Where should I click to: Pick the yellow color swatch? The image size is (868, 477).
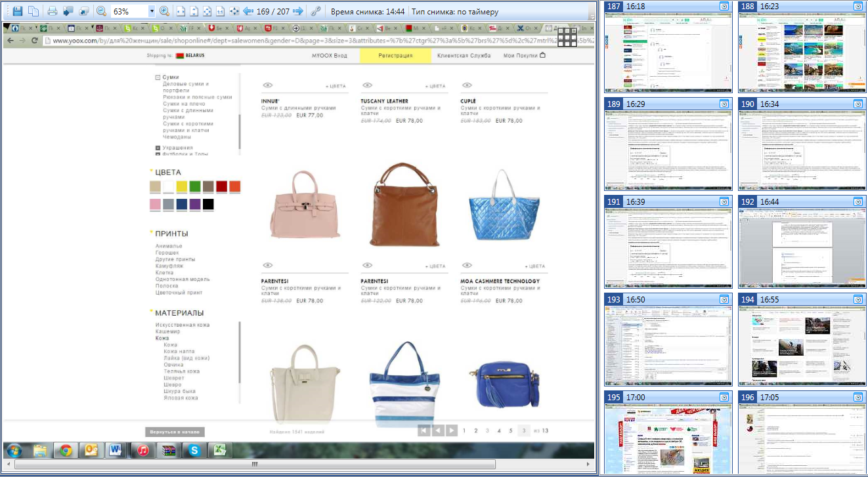coord(182,186)
